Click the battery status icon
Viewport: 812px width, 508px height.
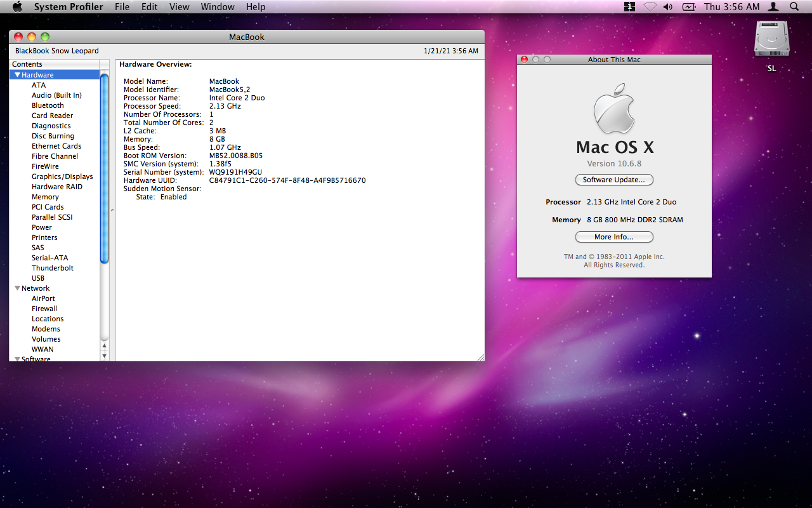[x=689, y=6]
